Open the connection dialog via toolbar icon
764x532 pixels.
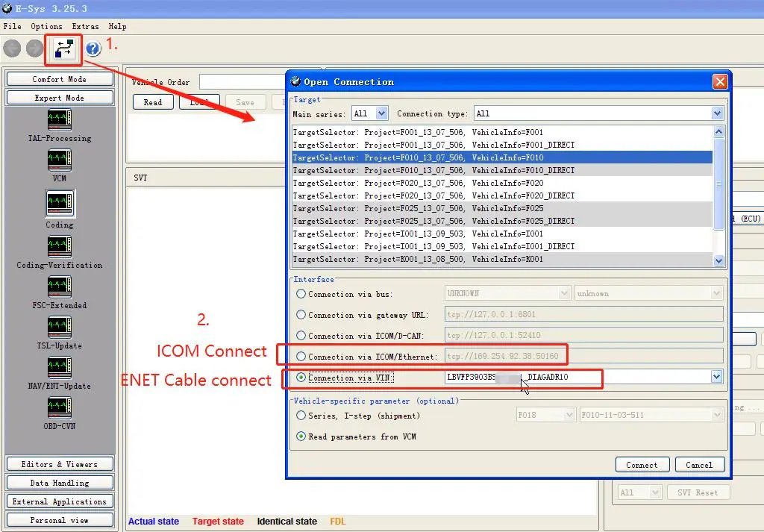coord(63,48)
